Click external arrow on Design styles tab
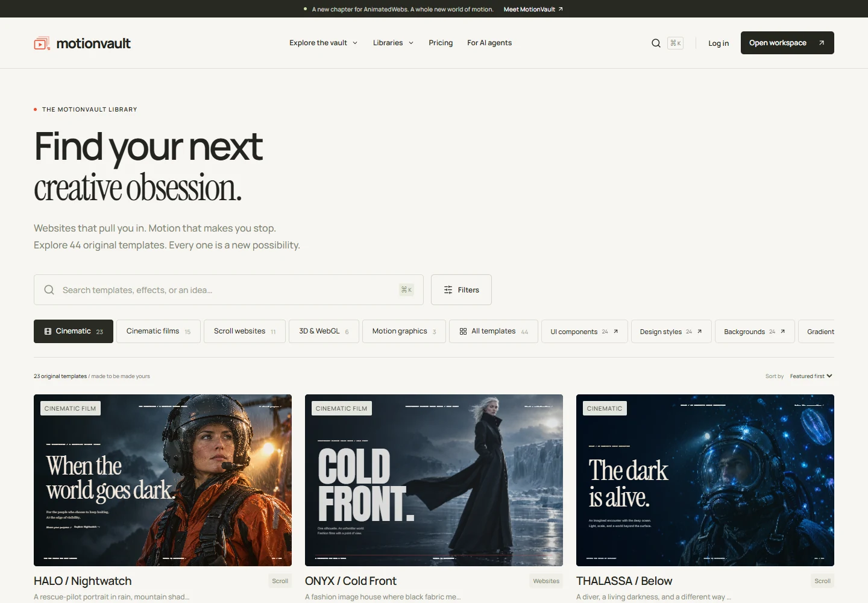Image resolution: width=868 pixels, height=603 pixels. (699, 331)
